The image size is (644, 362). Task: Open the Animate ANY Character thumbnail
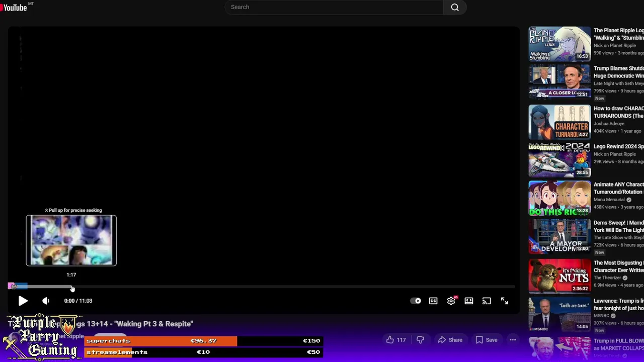[x=559, y=198]
